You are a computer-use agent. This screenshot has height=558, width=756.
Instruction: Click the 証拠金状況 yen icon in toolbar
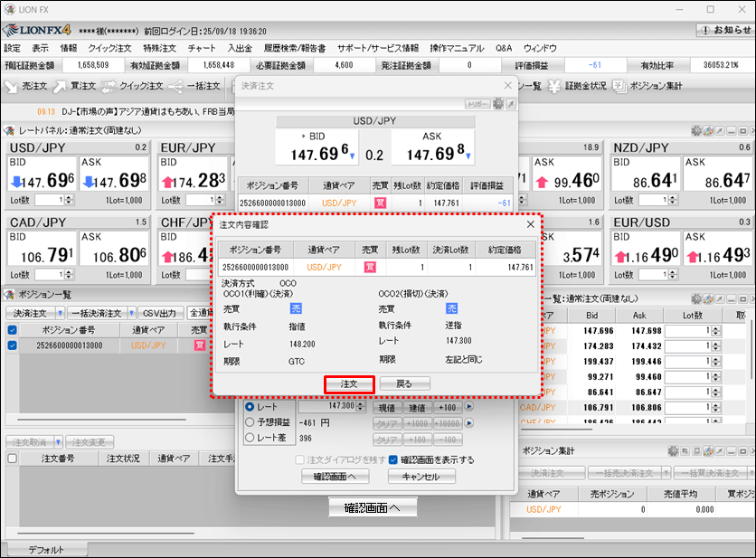click(556, 86)
